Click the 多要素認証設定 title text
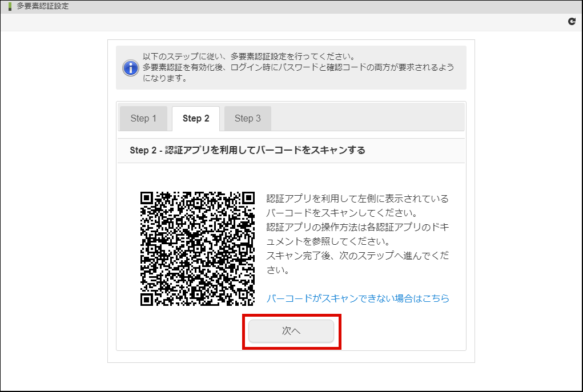 (x=43, y=6)
